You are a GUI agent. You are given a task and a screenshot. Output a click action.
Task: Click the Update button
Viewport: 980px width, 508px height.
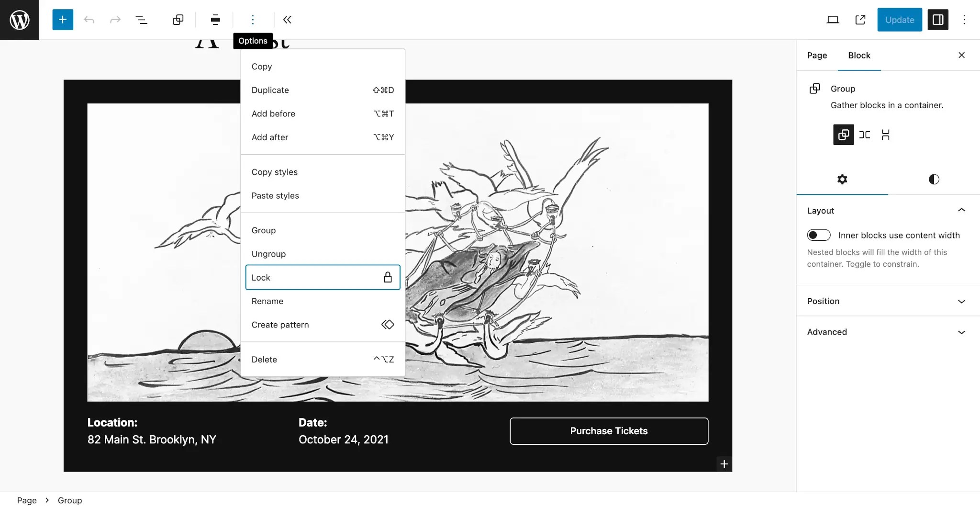(x=898, y=20)
